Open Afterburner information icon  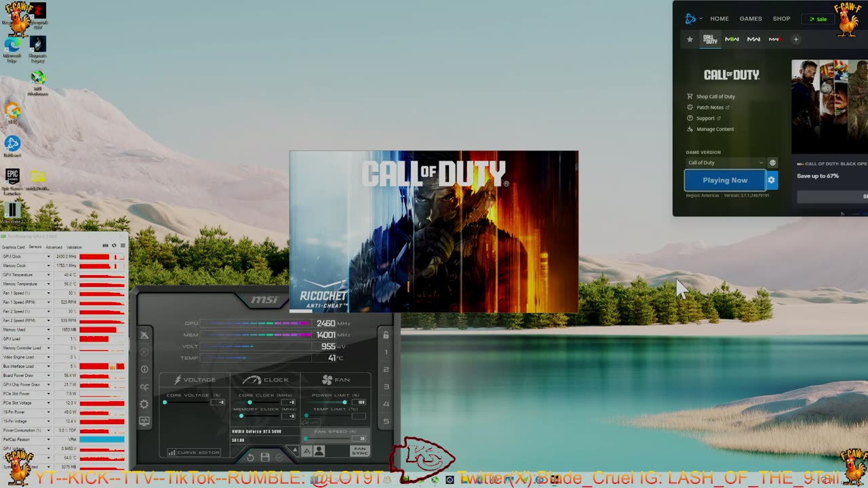144,369
